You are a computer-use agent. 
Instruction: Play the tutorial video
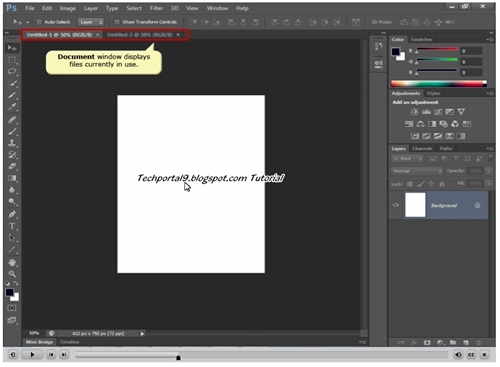32,355
